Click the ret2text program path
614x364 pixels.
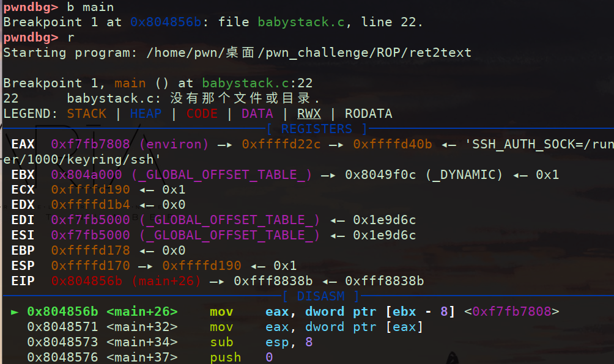(x=309, y=53)
